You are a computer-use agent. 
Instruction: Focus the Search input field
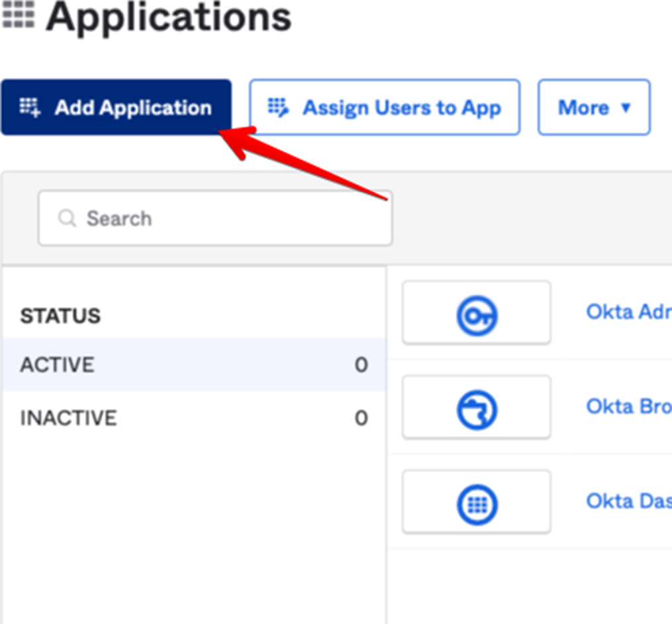click(x=225, y=218)
